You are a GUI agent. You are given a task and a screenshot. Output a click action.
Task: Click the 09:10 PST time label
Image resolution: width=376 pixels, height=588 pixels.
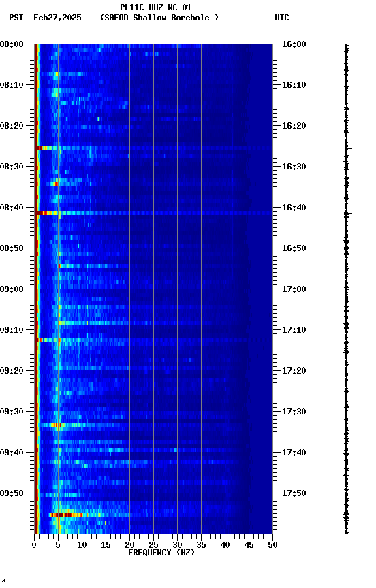12,330
